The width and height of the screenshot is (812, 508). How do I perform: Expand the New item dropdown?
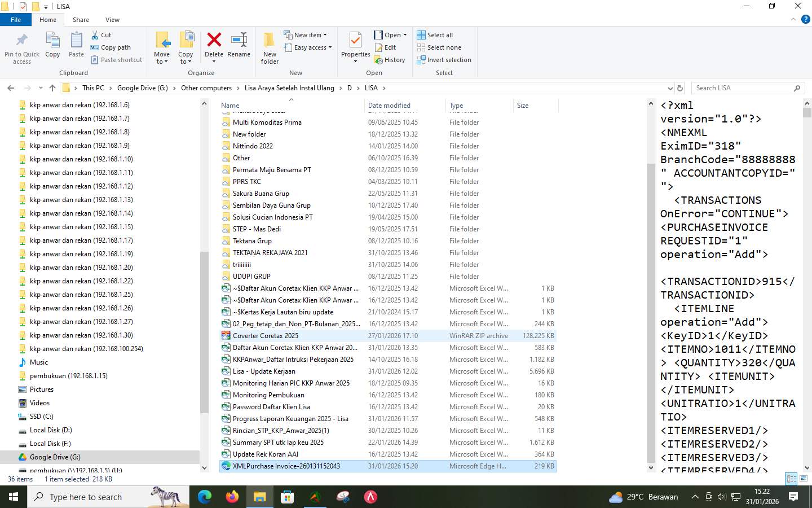307,34
